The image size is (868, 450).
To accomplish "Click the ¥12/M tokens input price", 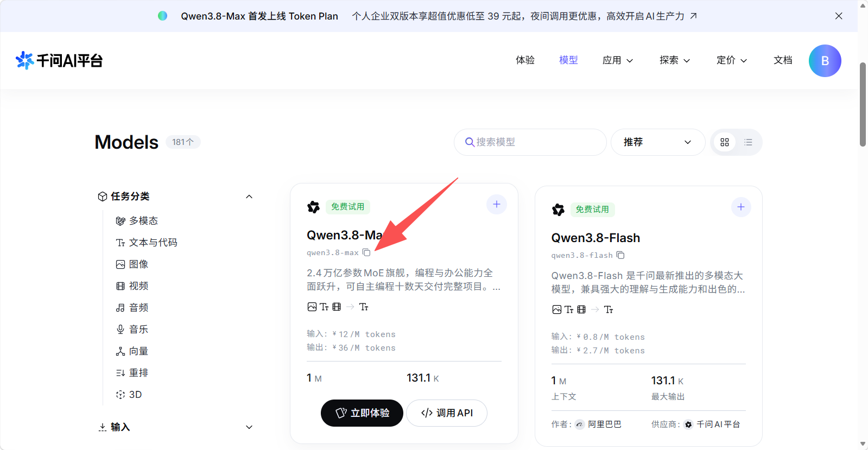I will [x=364, y=334].
